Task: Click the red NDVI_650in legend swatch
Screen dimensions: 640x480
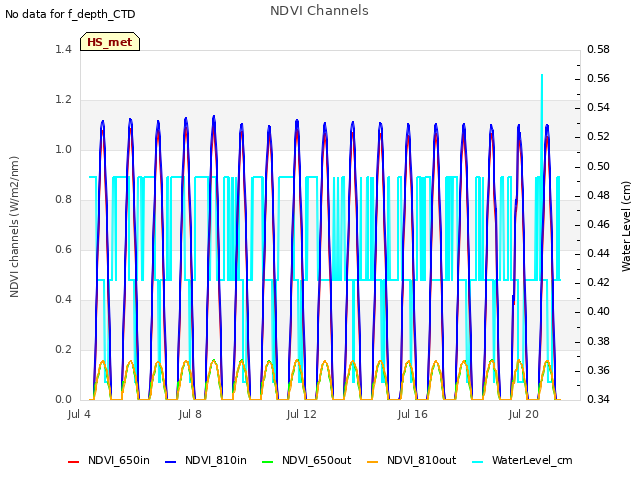Action: tap(73, 462)
